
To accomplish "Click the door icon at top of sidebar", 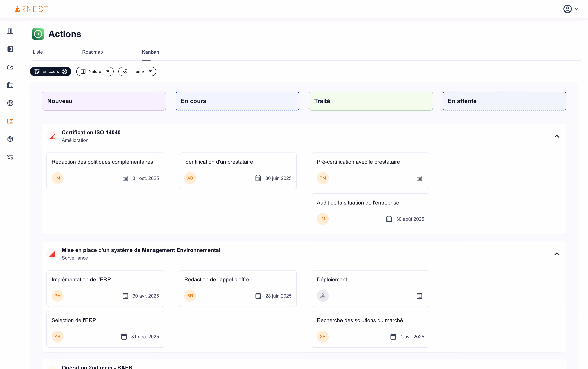I will click(10, 31).
